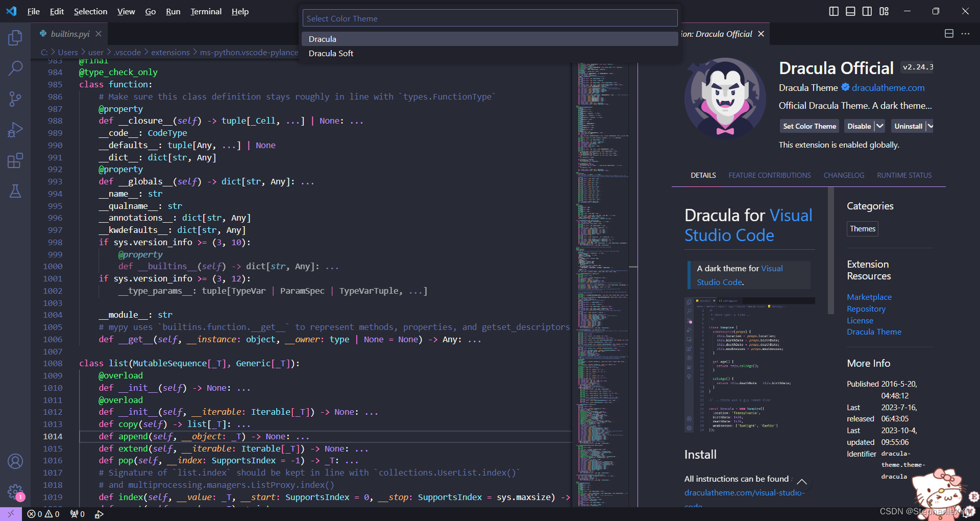Open Source Control view

pos(15,99)
